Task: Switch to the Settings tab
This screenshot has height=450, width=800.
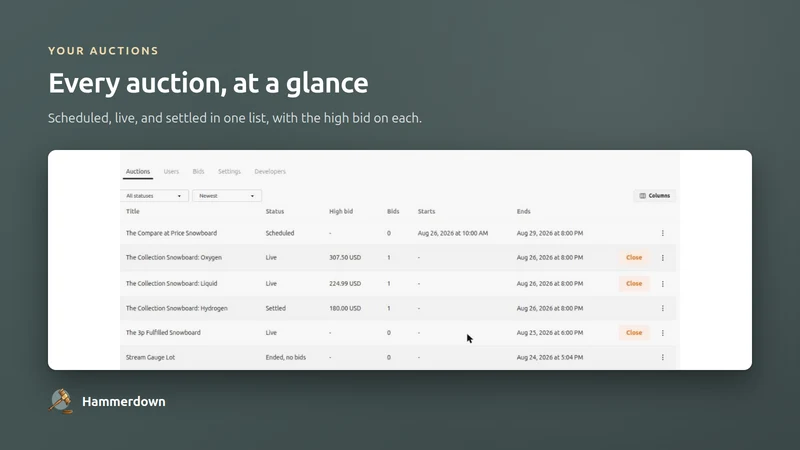Action: click(229, 171)
